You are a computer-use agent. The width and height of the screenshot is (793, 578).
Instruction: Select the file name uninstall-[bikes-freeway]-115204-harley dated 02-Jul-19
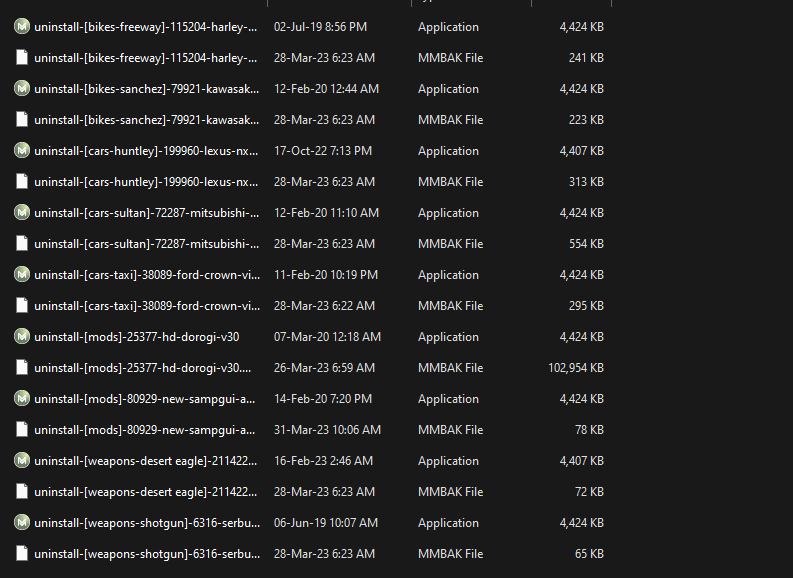pyautogui.click(x=146, y=27)
